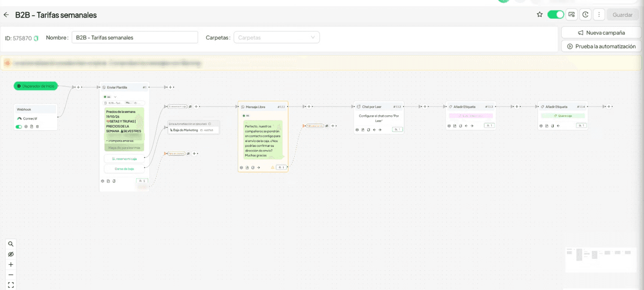Screen dimensions: 644x290
Task: Open the three-dot more options menu
Action: [599, 14]
